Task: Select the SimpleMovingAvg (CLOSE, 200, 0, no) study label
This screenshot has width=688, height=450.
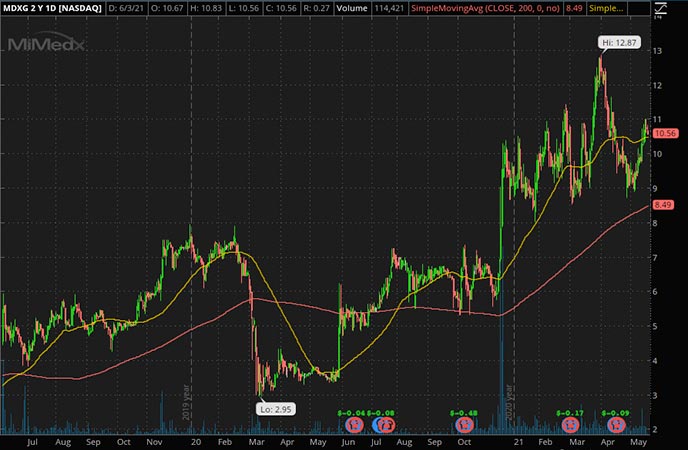Action: point(485,8)
